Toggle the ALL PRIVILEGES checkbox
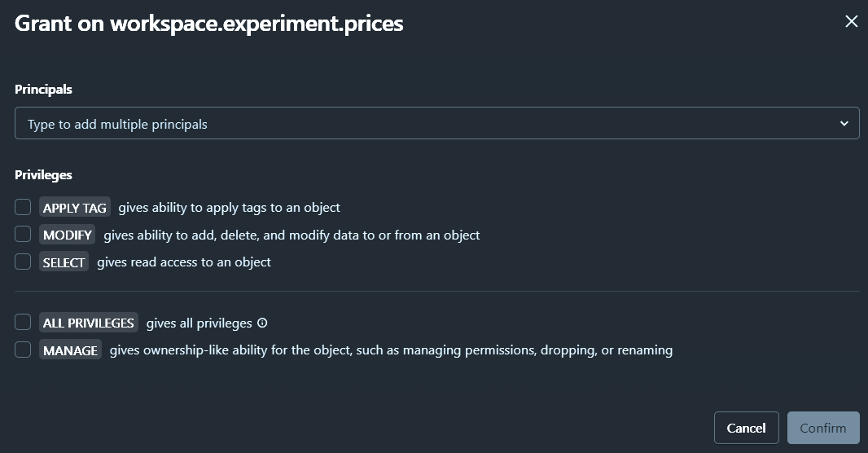The width and height of the screenshot is (868, 453). [x=23, y=323]
